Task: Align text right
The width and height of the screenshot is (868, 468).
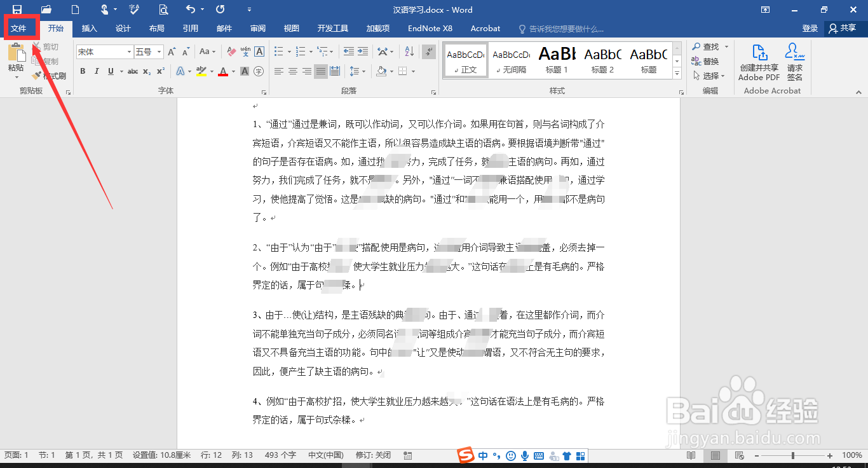Action: point(307,71)
